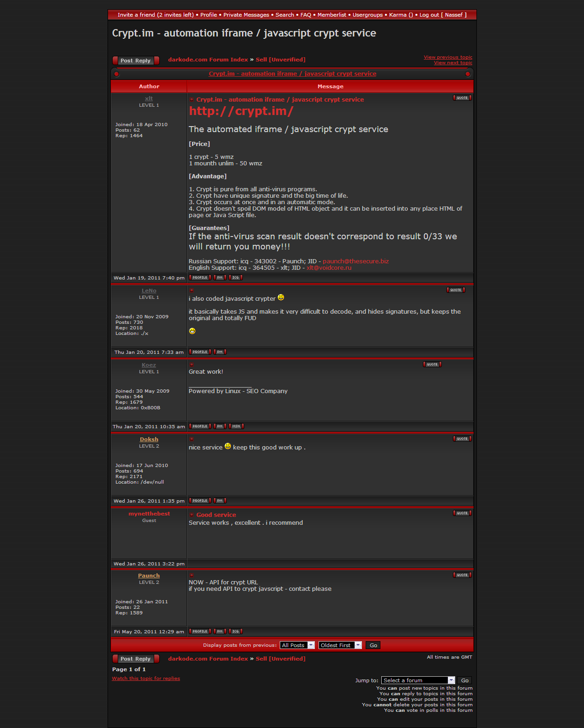Quote mynetthebest's Good service post

[462, 513]
